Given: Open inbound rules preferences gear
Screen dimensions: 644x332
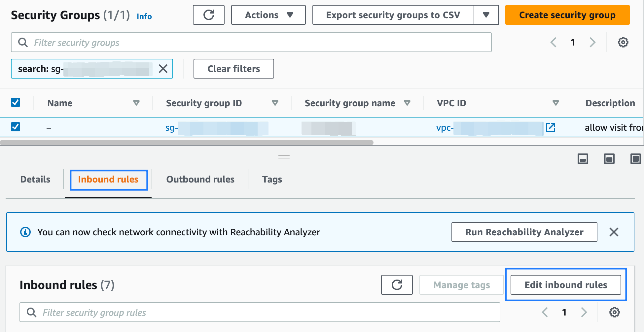Looking at the screenshot, I should click(x=614, y=312).
